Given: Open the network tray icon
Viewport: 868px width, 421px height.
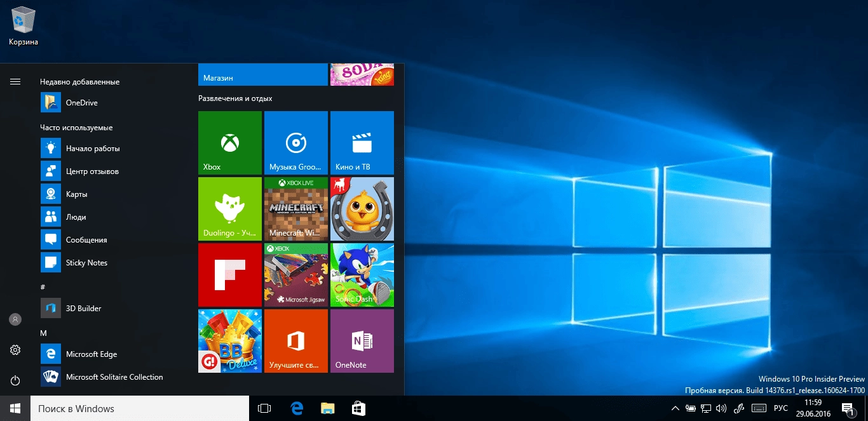Looking at the screenshot, I should point(706,408).
